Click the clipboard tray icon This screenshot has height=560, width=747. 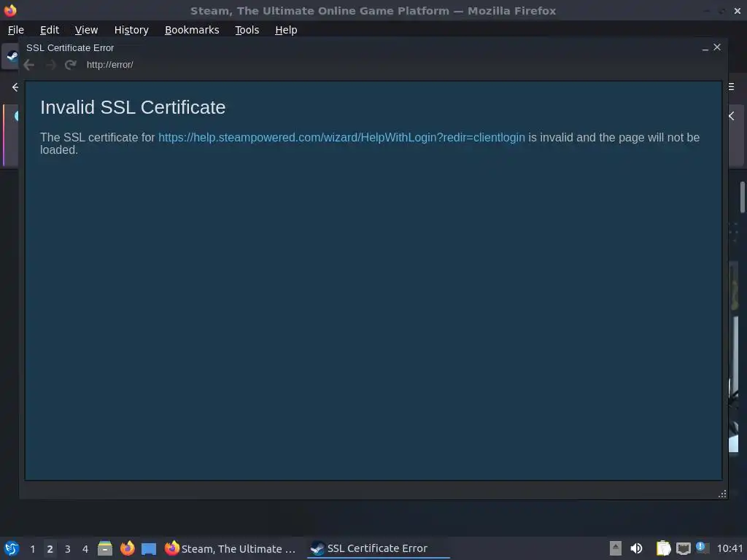coord(663,548)
